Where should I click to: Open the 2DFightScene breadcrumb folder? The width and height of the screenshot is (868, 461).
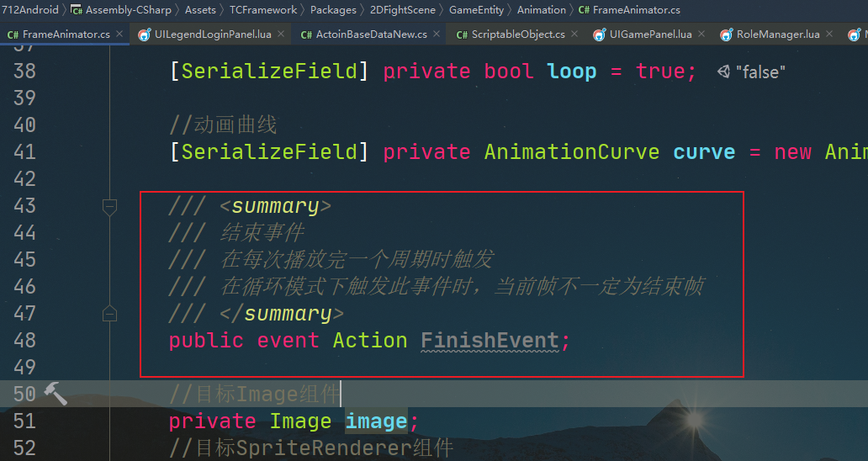pos(402,10)
